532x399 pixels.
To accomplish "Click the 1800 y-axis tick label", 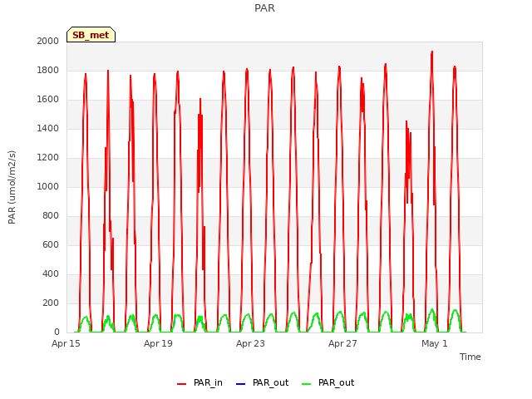I will 48,70.
